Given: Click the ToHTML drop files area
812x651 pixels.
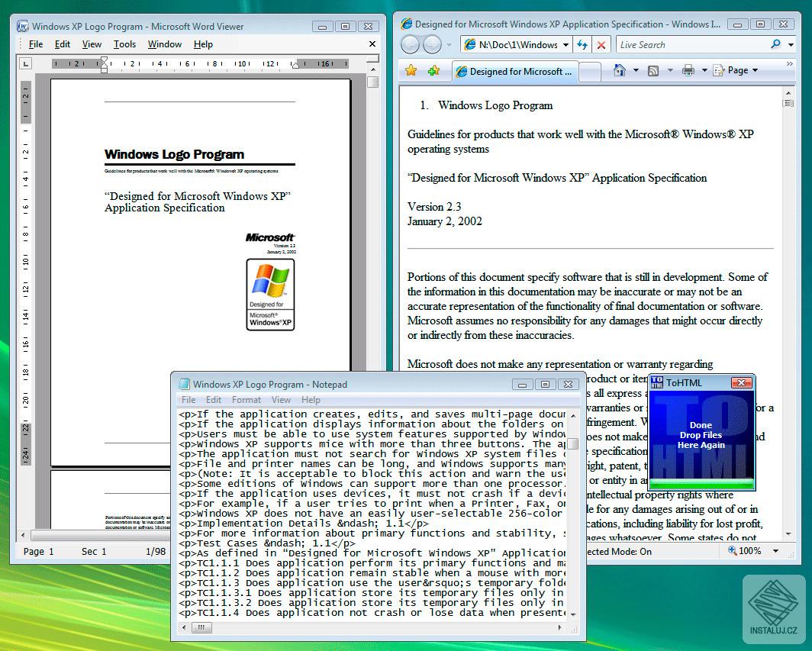Looking at the screenshot, I should 701,434.
